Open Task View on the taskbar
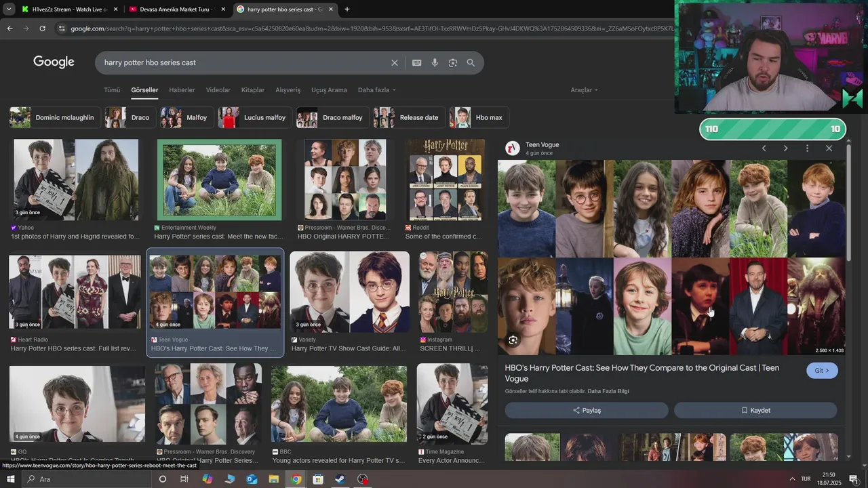Image resolution: width=868 pixels, height=488 pixels. pyautogui.click(x=184, y=479)
